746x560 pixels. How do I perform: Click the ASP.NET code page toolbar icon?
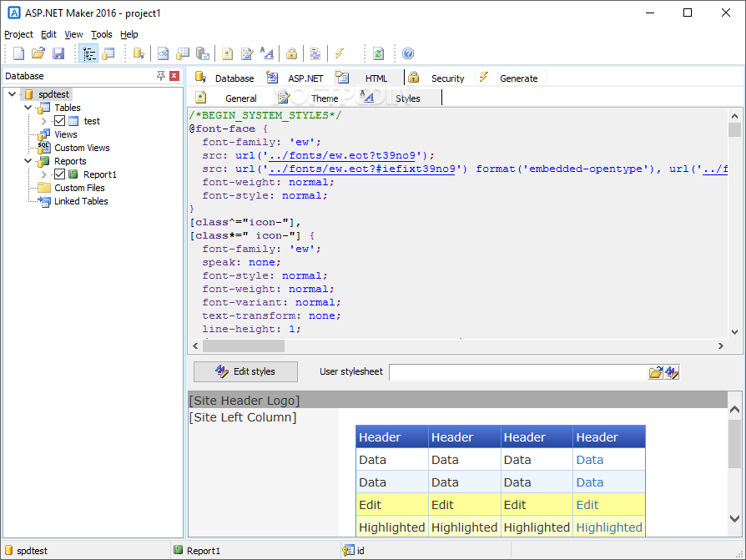(x=164, y=53)
